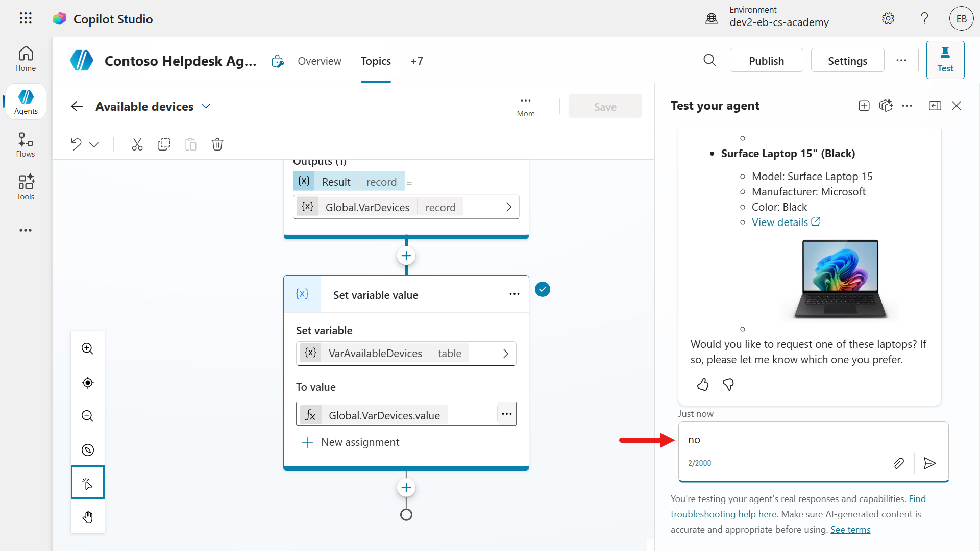Toggle the Test panel button

pos(945,60)
